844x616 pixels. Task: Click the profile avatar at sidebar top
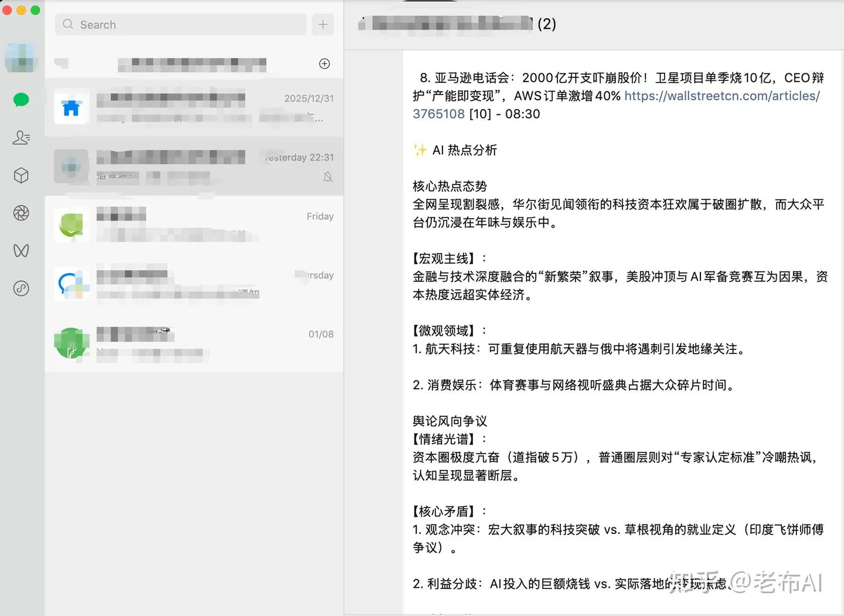22,59
